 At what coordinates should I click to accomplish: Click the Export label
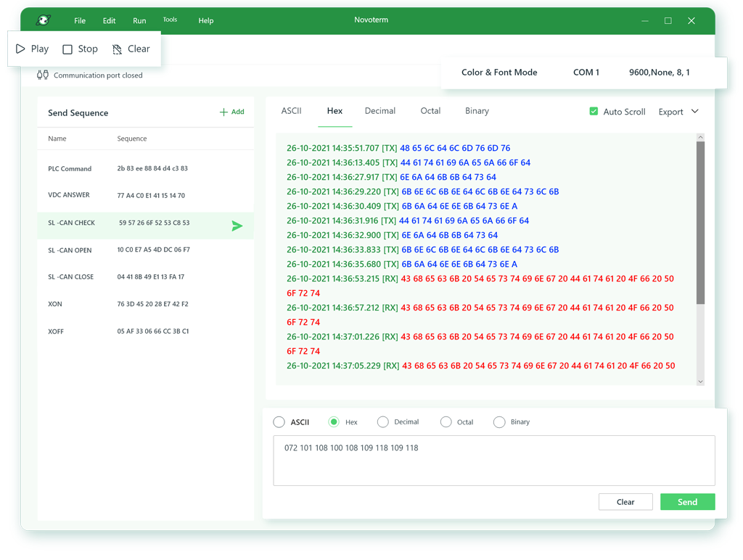point(670,112)
